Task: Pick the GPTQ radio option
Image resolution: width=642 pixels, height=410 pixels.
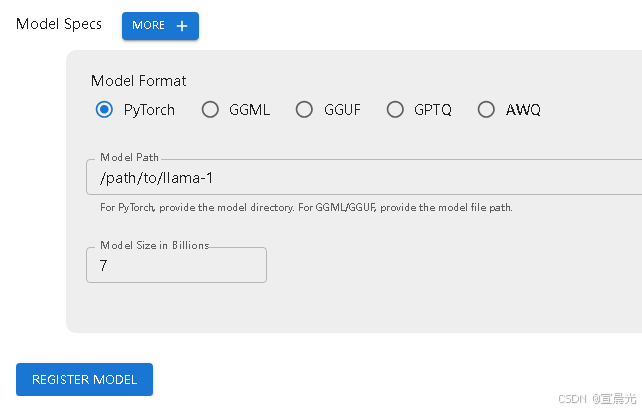Action: [x=395, y=109]
